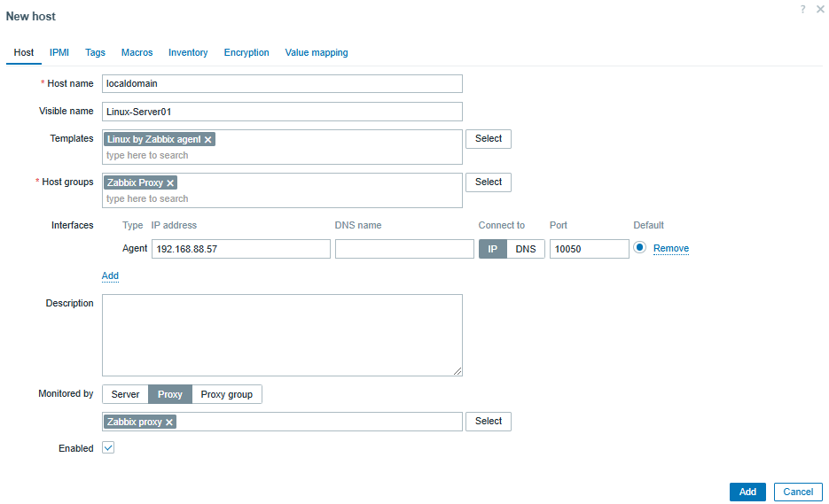Open Select list for Templates

point(488,139)
